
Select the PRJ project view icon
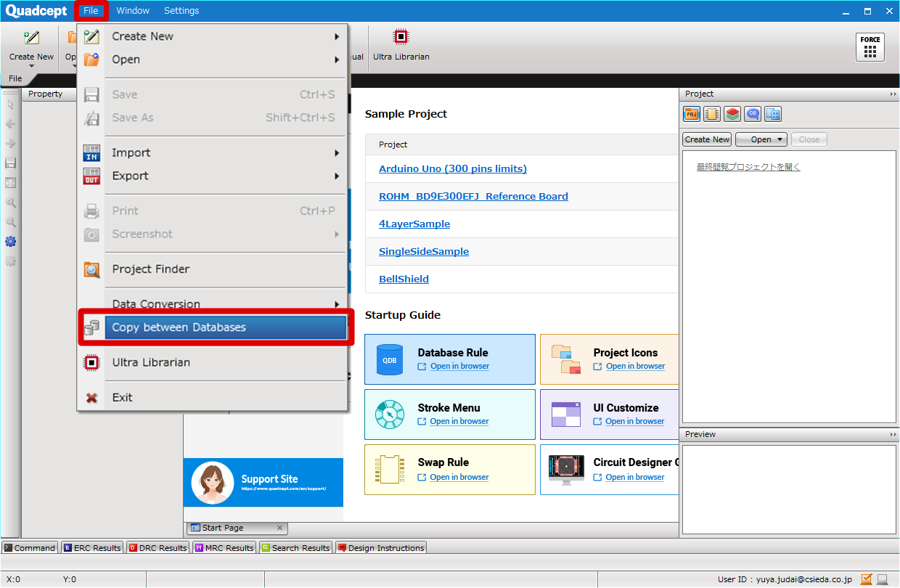pos(691,114)
